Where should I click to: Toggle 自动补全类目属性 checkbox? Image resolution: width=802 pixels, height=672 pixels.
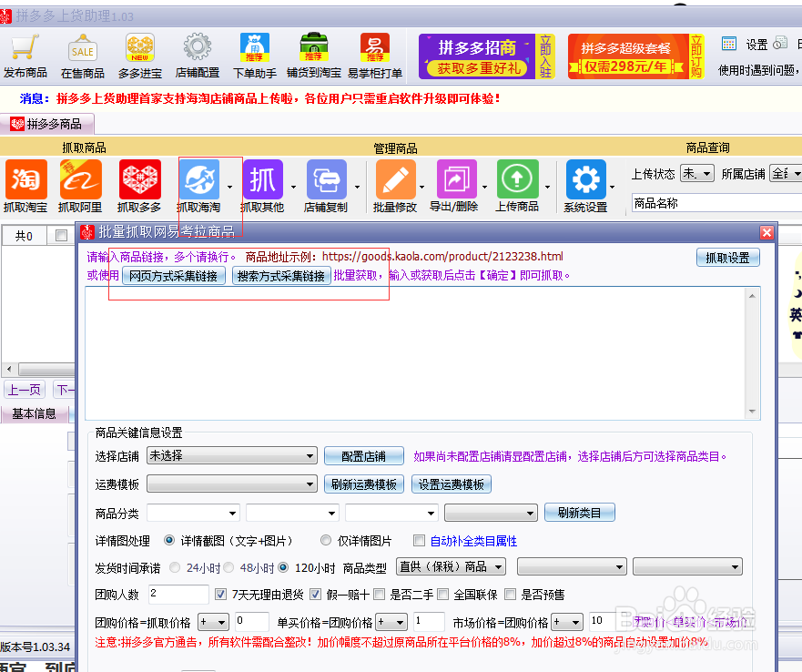click(x=419, y=541)
